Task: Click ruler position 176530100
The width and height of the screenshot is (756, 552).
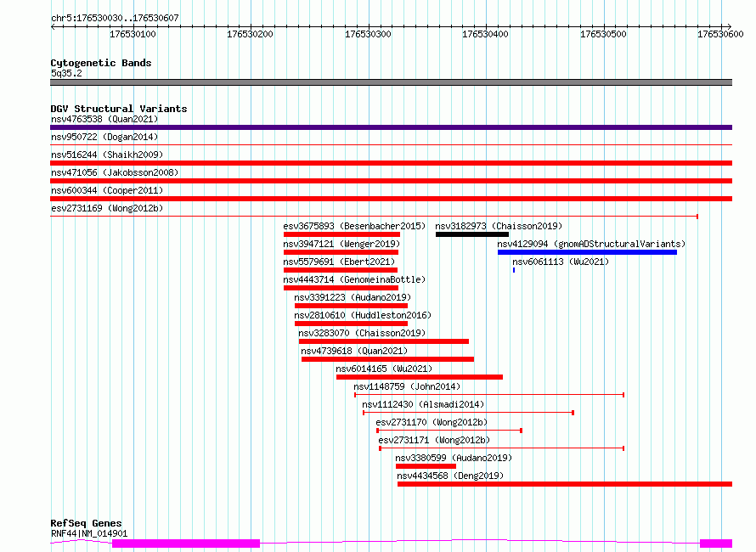Action: point(133,34)
